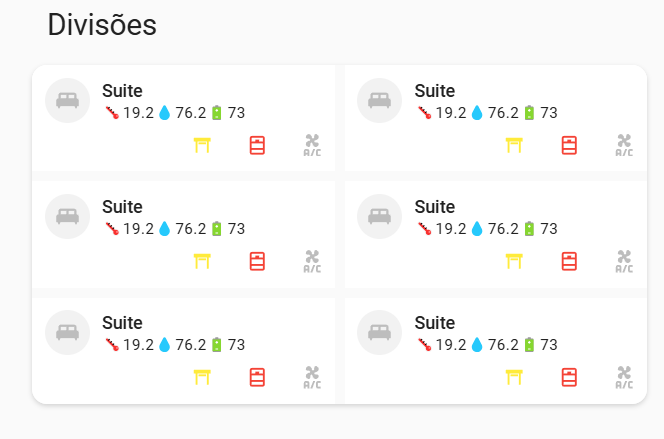Toggle the yellow table icon in the top-left Suite card
The height and width of the screenshot is (439, 664).
coord(202,145)
